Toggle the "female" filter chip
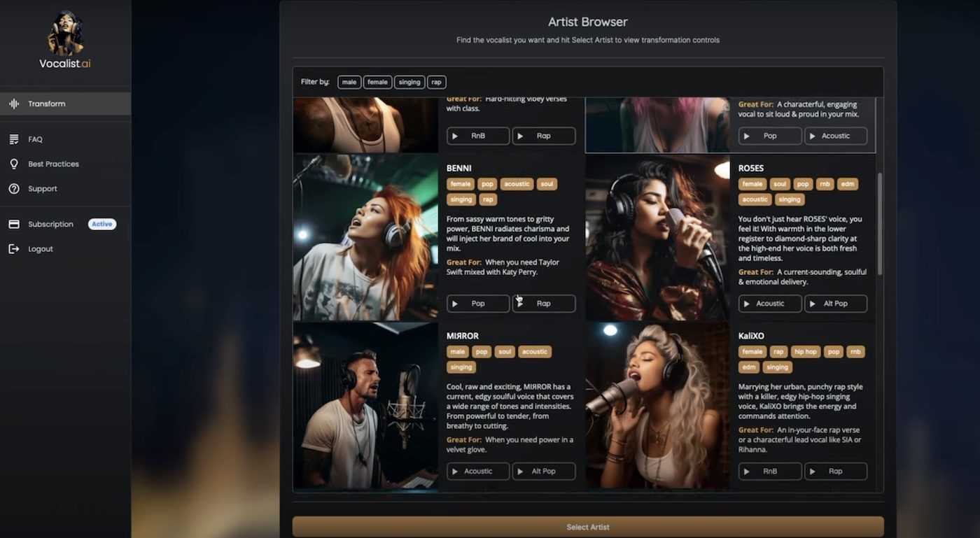 point(377,82)
